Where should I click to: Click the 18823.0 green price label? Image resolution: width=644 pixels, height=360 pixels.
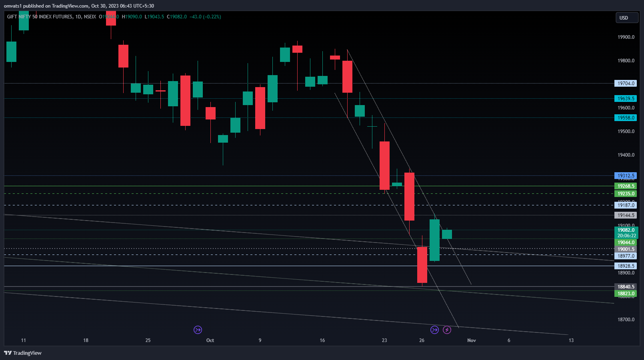pyautogui.click(x=626, y=294)
